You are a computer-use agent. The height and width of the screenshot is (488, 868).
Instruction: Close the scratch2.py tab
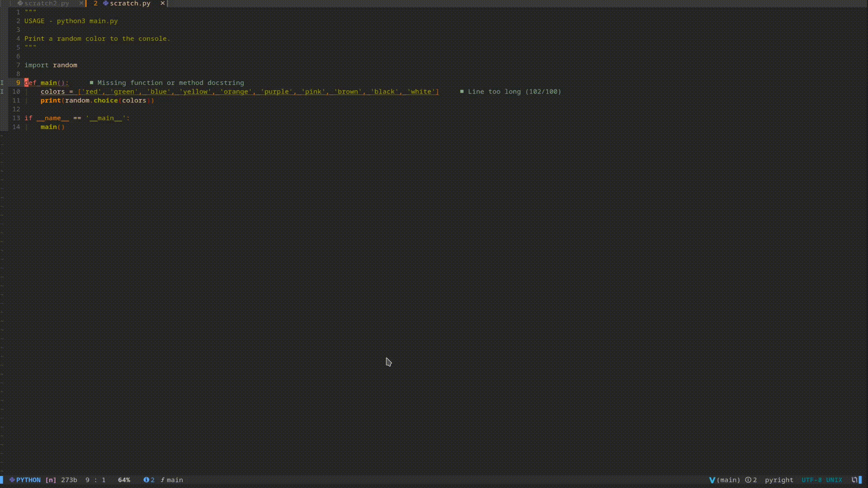tap(81, 3)
